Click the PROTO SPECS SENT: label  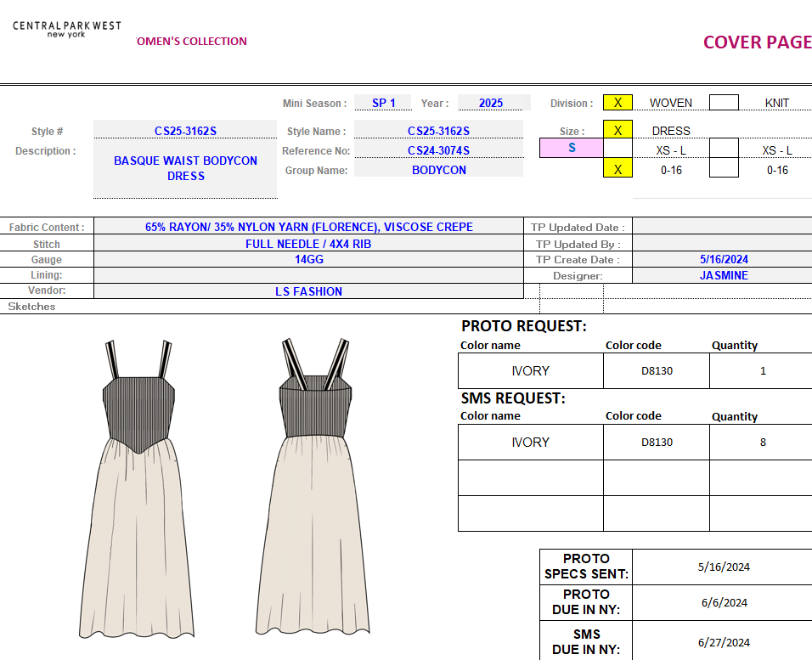tap(586, 567)
